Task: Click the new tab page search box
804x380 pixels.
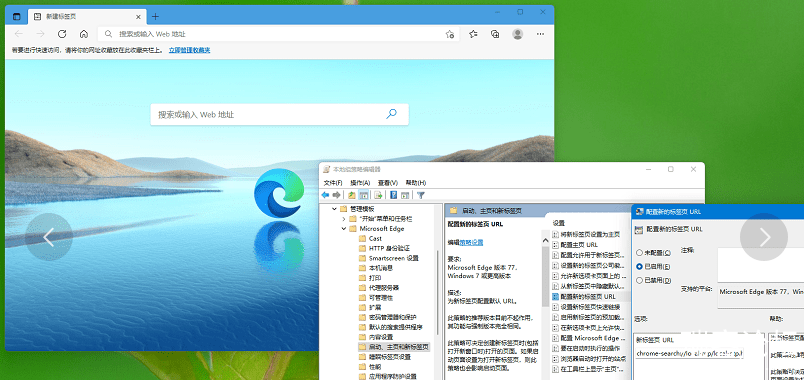Action: [279, 114]
